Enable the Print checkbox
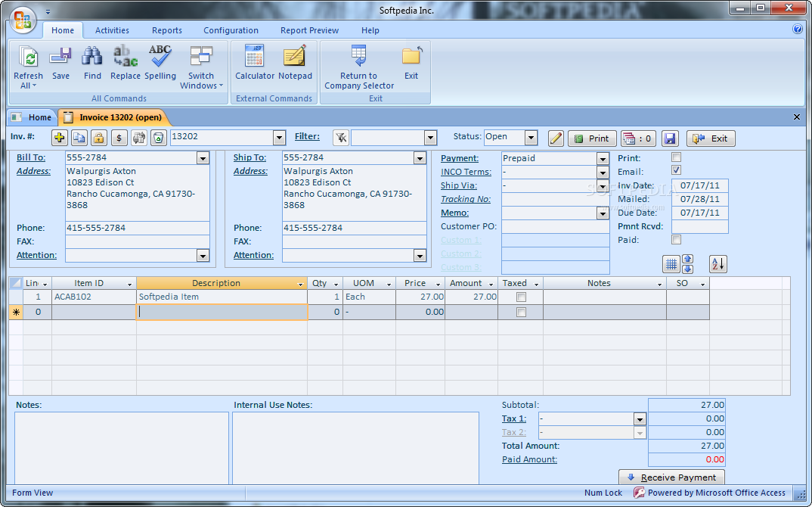Screen dimensions: 812x507 click(677, 157)
